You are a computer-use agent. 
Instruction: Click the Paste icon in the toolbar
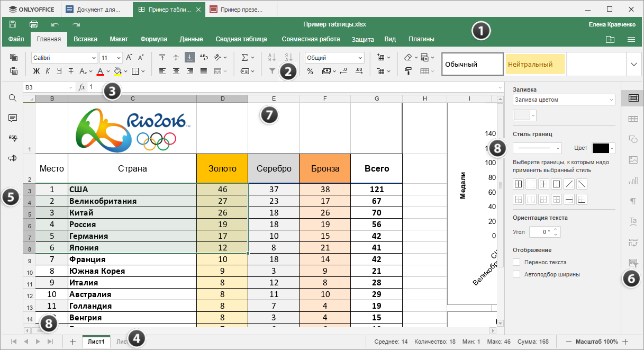click(14, 71)
